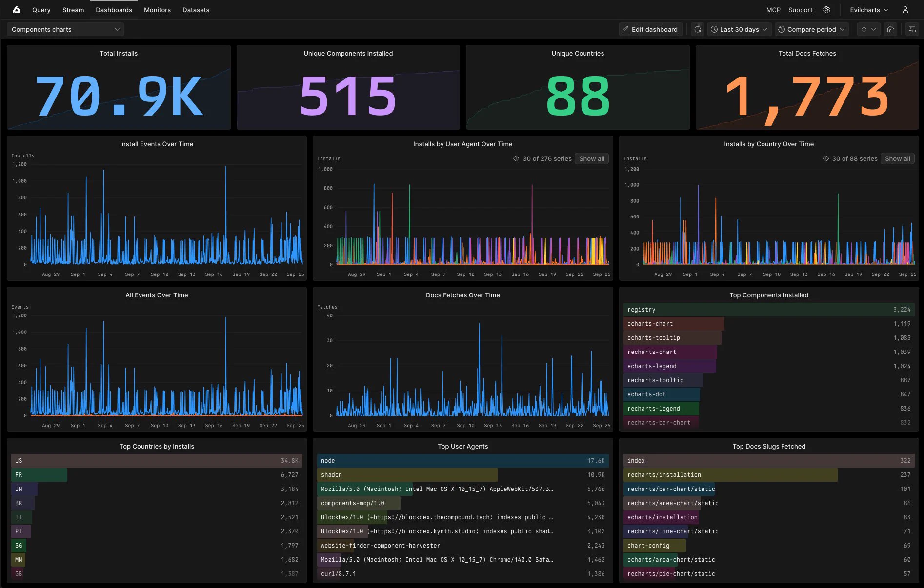This screenshot has width=924, height=588.
Task: Go to the Query tab
Action: (x=41, y=10)
